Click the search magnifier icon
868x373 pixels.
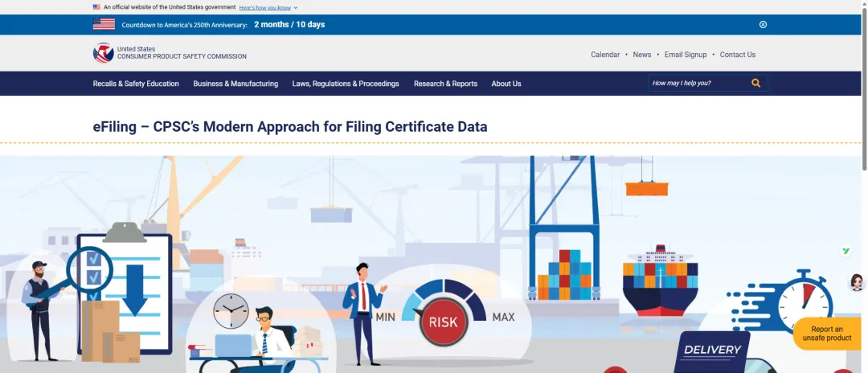[x=755, y=84]
